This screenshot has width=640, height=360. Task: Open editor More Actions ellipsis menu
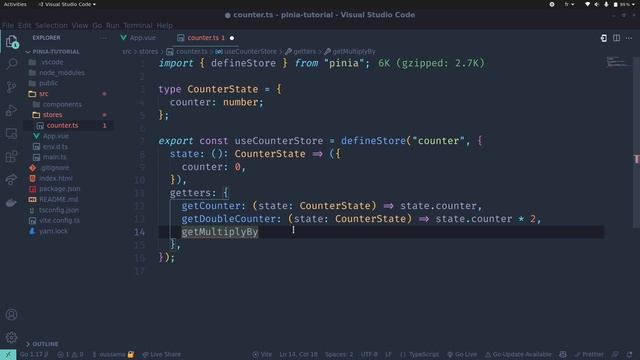[x=629, y=38]
